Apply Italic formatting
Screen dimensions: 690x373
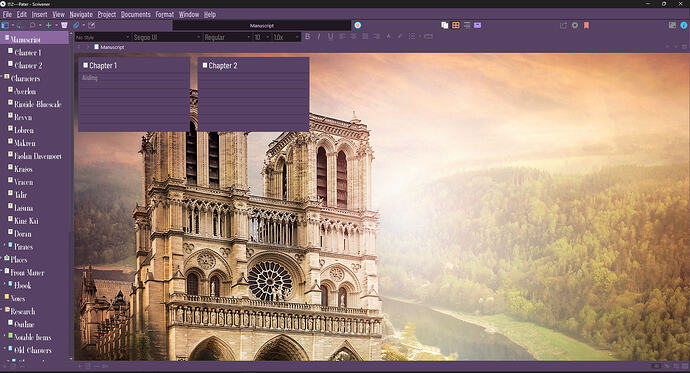pyautogui.click(x=319, y=37)
